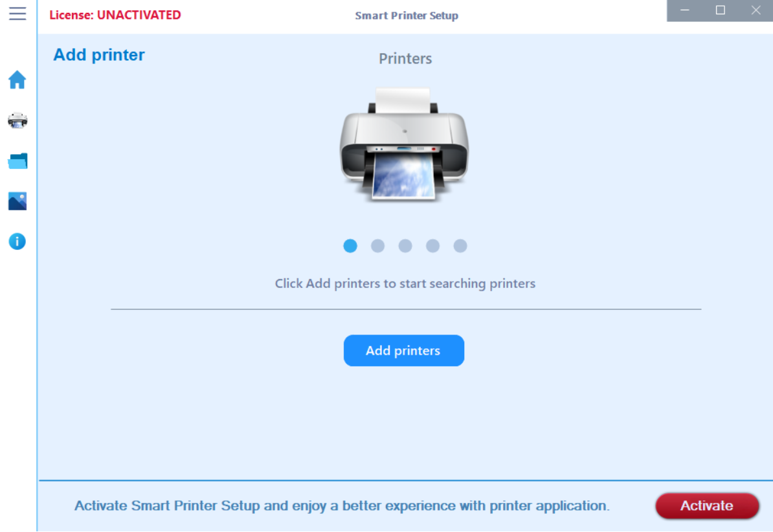773x532 pixels.
Task: Select the second carousel dot
Action: tap(377, 246)
